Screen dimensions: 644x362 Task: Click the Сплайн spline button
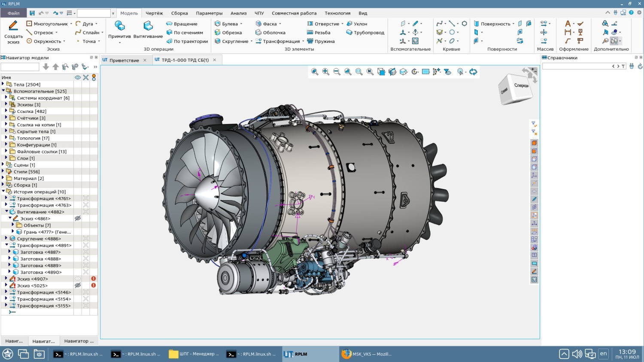pyautogui.click(x=87, y=33)
